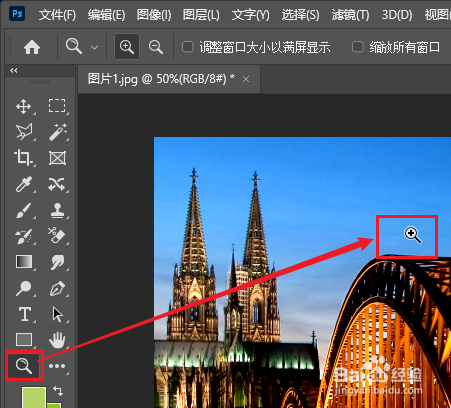Select the Horizontal Type tool

coord(24,314)
